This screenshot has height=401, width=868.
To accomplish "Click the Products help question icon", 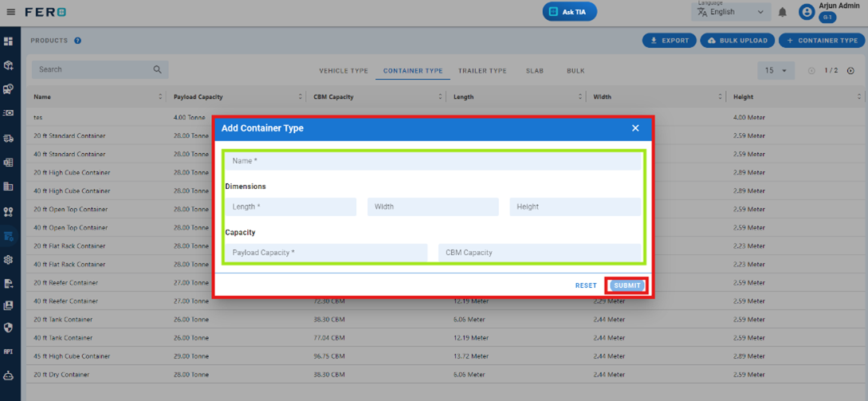I will [x=78, y=41].
